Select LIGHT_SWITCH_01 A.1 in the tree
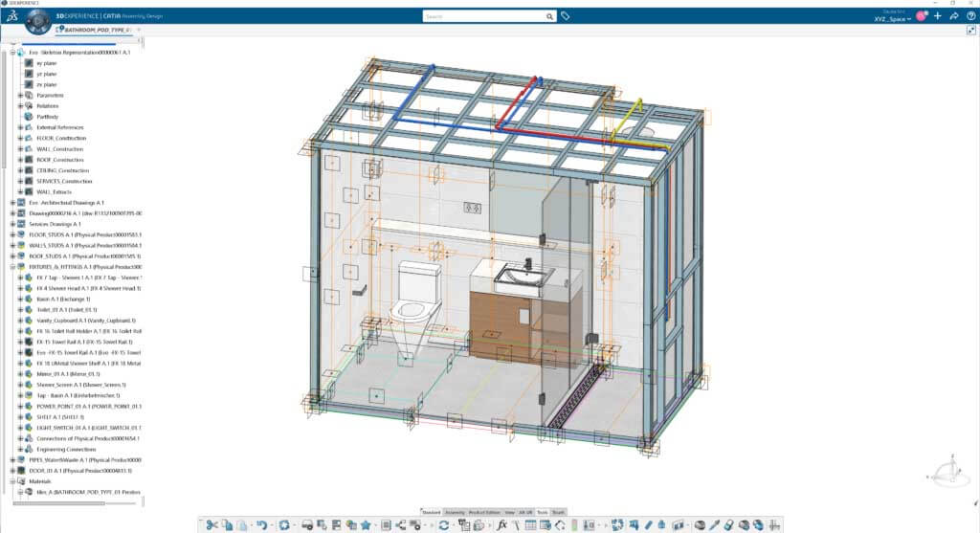Viewport: 980px width, 533px height. click(x=89, y=428)
